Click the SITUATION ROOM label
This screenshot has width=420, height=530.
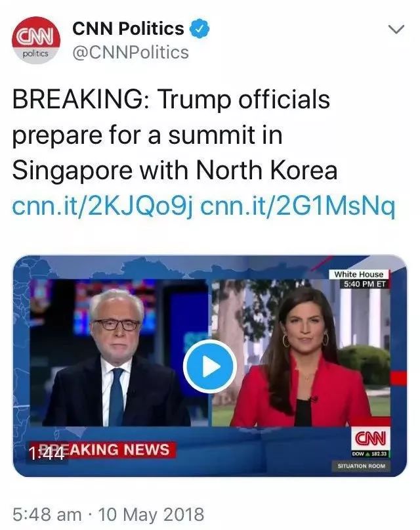point(361,466)
